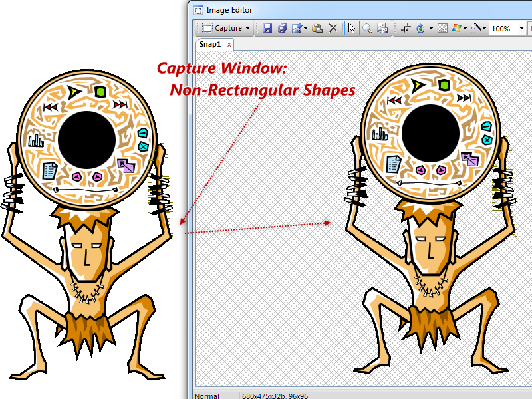Click the paste clipboard icon
Screen dimensions: 532x399
pyautogui.click(x=317, y=28)
